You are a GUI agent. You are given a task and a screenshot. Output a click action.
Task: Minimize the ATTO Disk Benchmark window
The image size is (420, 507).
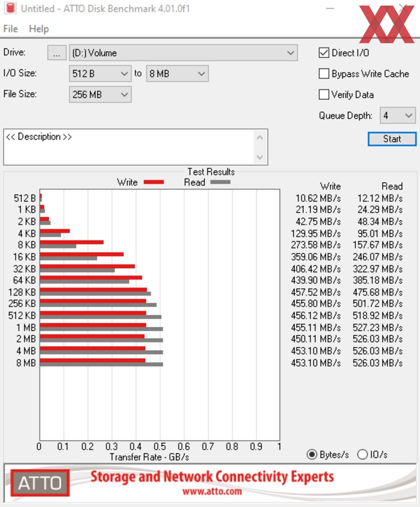[330, 8]
